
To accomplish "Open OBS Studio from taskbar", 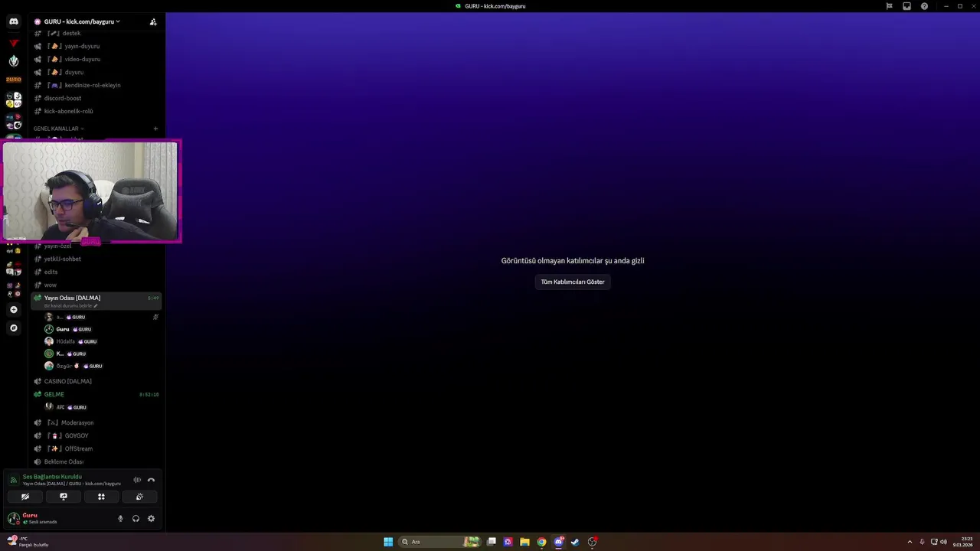I will pyautogui.click(x=592, y=542).
